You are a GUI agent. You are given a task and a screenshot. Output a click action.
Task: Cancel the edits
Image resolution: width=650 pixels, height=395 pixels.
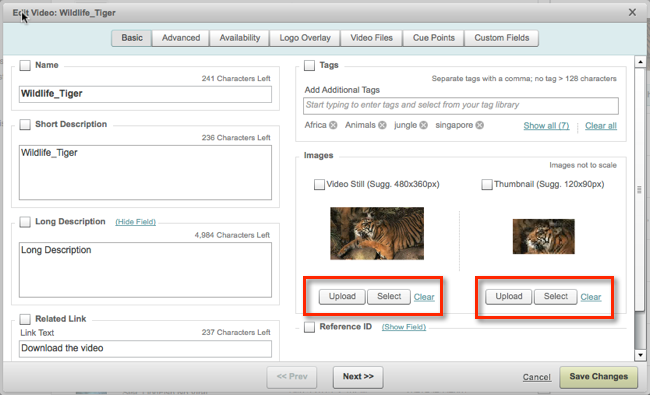[x=536, y=377]
